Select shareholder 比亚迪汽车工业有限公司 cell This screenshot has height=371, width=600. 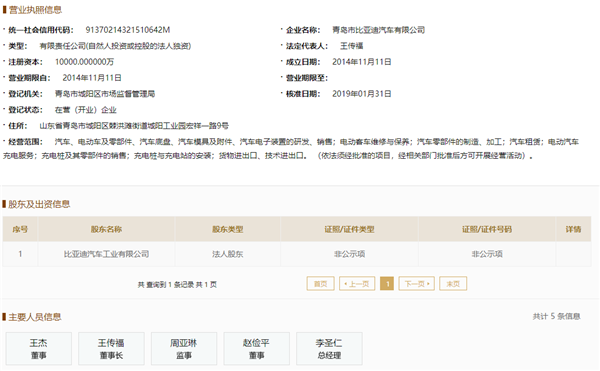[x=106, y=254]
